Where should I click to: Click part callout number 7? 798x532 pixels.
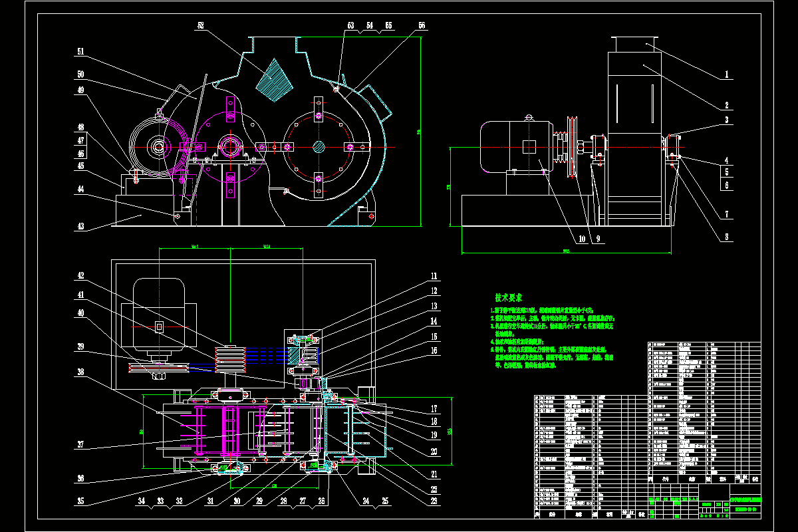point(728,215)
